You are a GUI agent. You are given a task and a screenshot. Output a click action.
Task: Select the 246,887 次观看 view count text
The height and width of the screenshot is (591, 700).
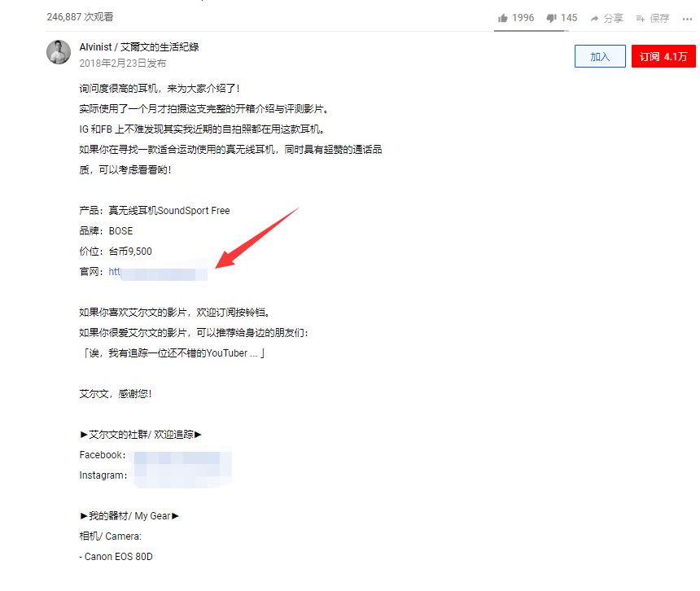80,17
